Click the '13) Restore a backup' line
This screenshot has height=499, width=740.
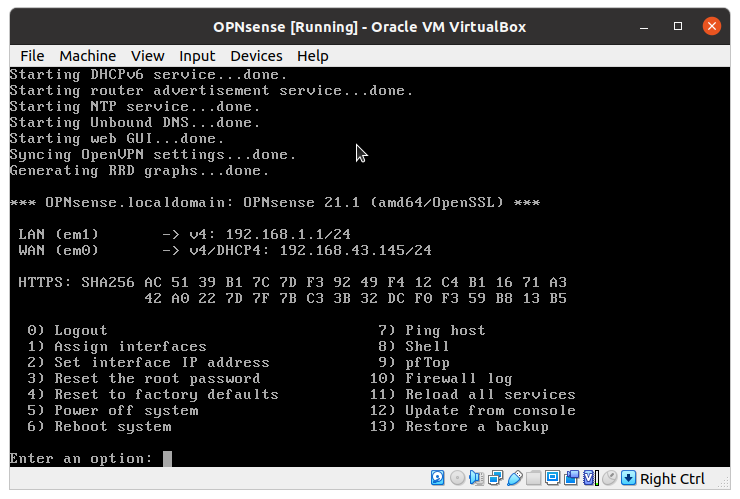tap(459, 427)
